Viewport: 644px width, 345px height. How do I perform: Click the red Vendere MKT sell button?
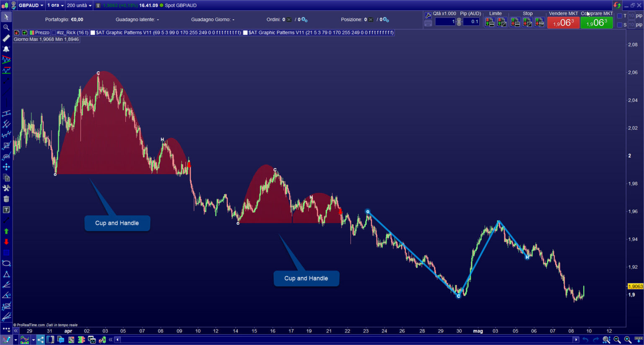pos(563,22)
